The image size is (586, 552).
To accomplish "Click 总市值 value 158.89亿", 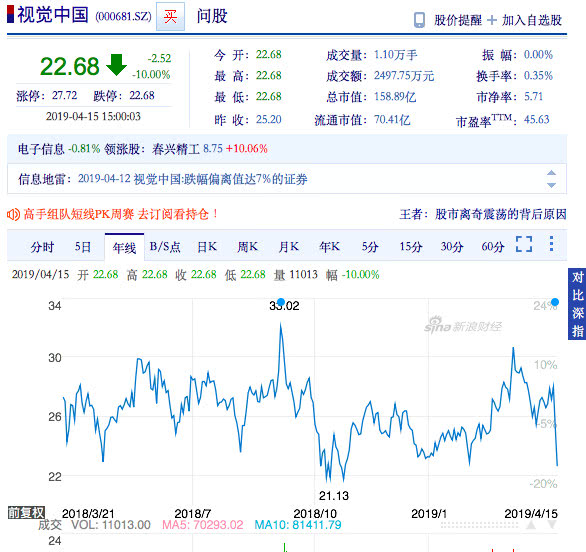I will click(395, 97).
